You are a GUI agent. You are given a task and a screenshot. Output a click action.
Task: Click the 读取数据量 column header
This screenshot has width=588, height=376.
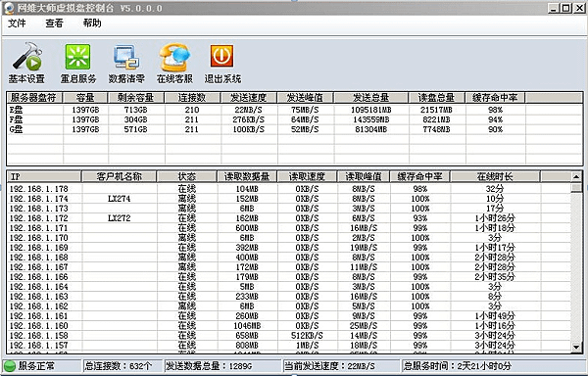click(247, 176)
